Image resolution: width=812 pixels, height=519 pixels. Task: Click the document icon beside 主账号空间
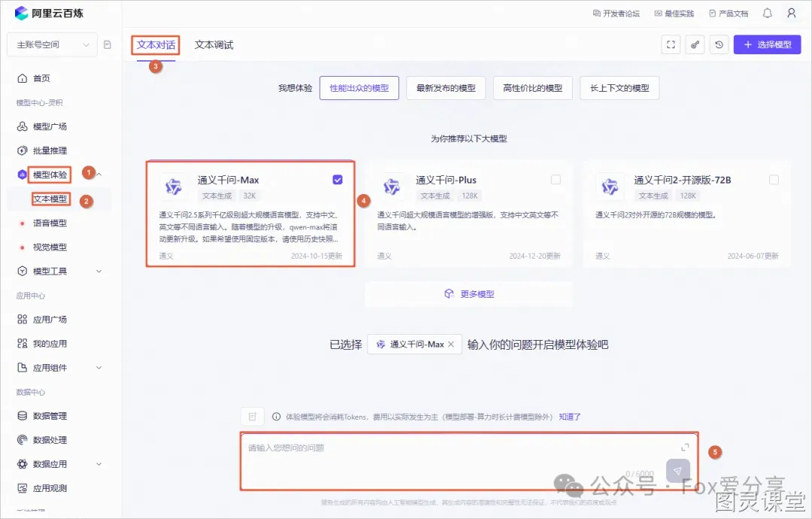(x=108, y=44)
